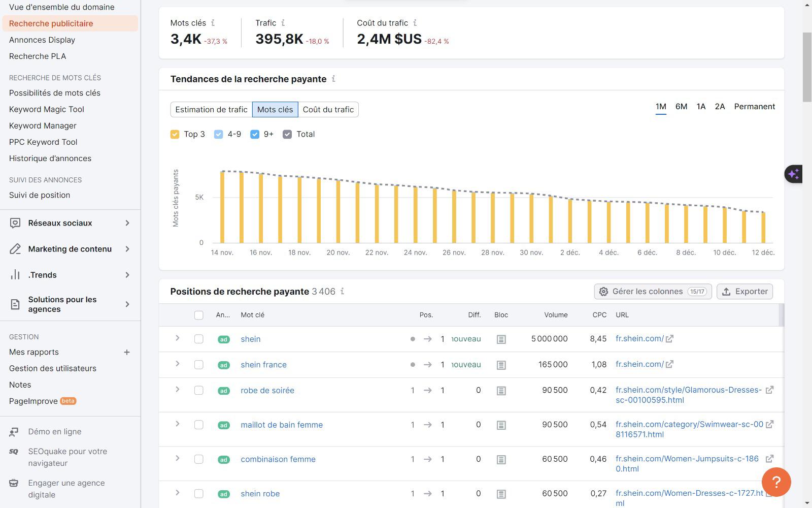Click the .Trends bar chart icon

pyautogui.click(x=15, y=275)
